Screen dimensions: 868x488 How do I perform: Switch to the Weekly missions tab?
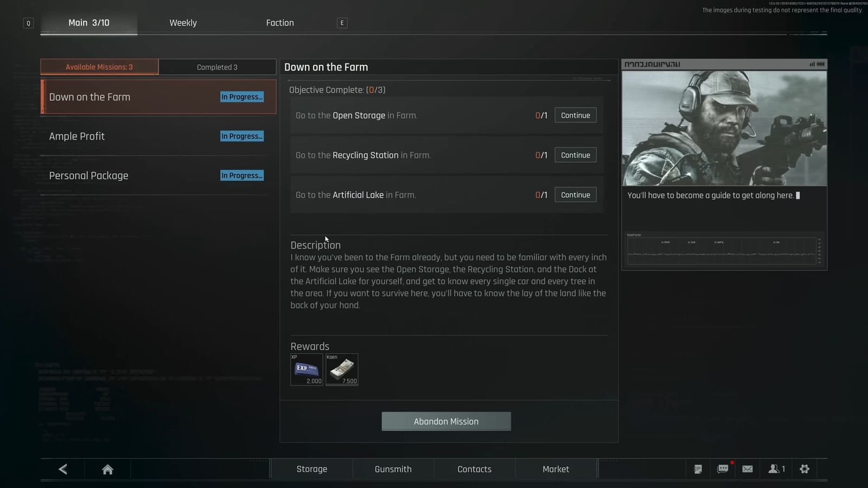click(183, 23)
